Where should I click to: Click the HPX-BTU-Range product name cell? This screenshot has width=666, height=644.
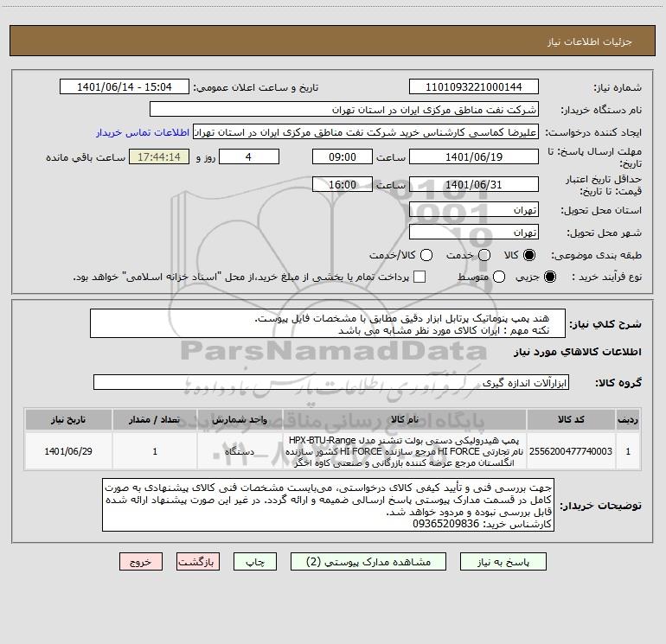(x=405, y=451)
